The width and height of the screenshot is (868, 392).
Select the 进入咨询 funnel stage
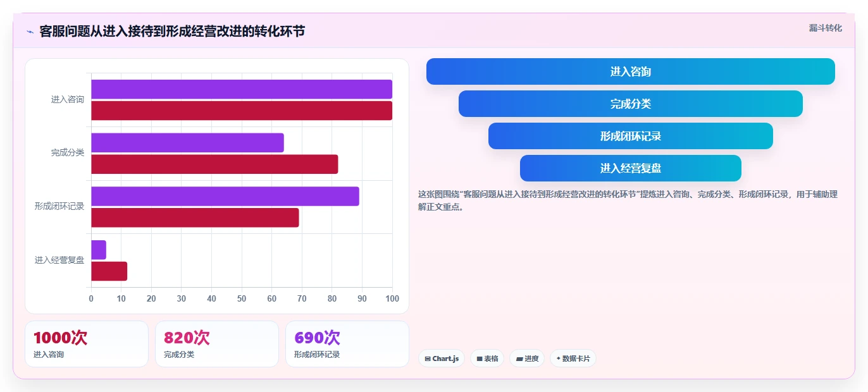pyautogui.click(x=631, y=71)
